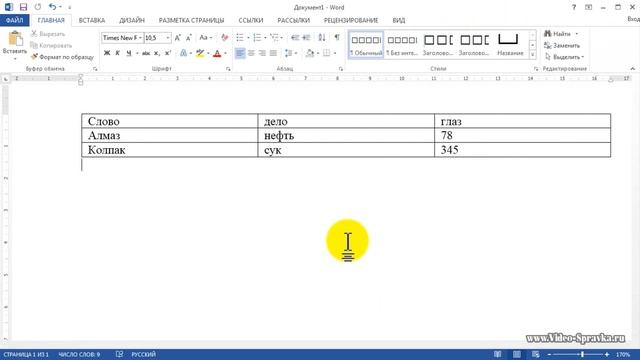This screenshot has height=360, width=640.
Task: Select the Обычный style
Action: pyautogui.click(x=366, y=44)
